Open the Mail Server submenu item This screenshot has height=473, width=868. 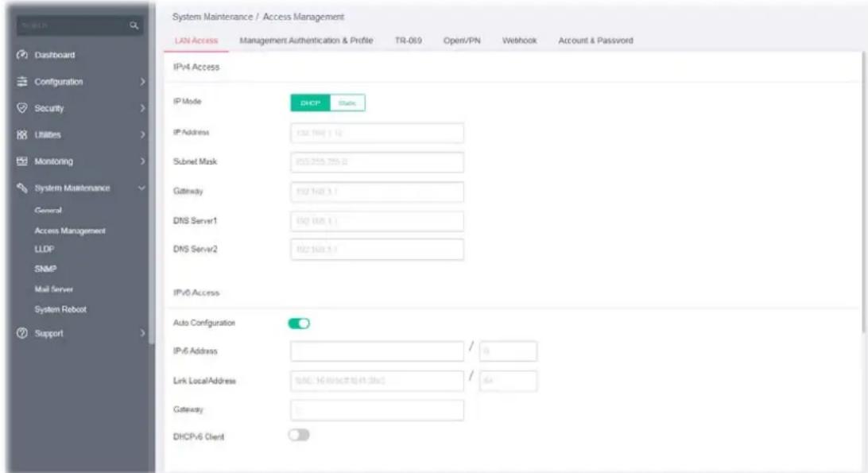54,289
